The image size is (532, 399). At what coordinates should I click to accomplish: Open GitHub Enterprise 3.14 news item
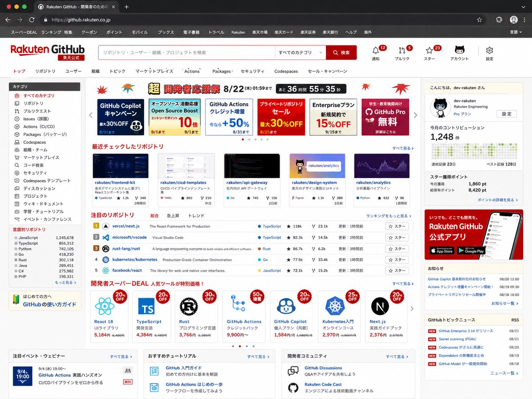tap(465, 331)
